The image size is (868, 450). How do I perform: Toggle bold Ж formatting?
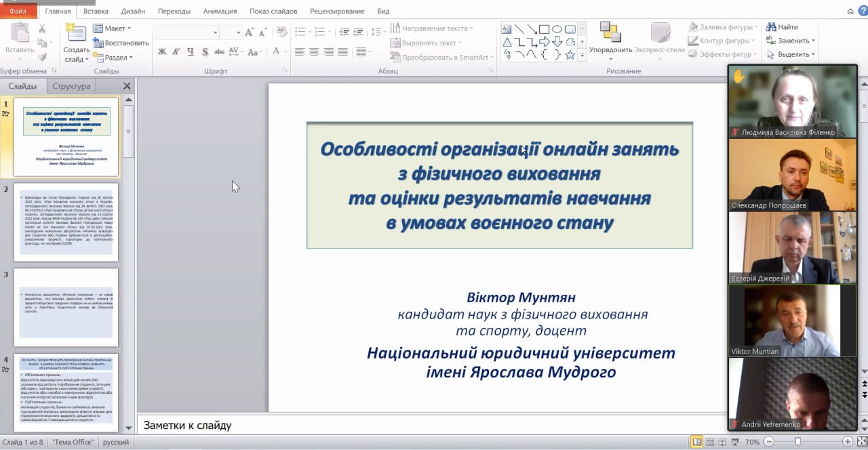162,52
